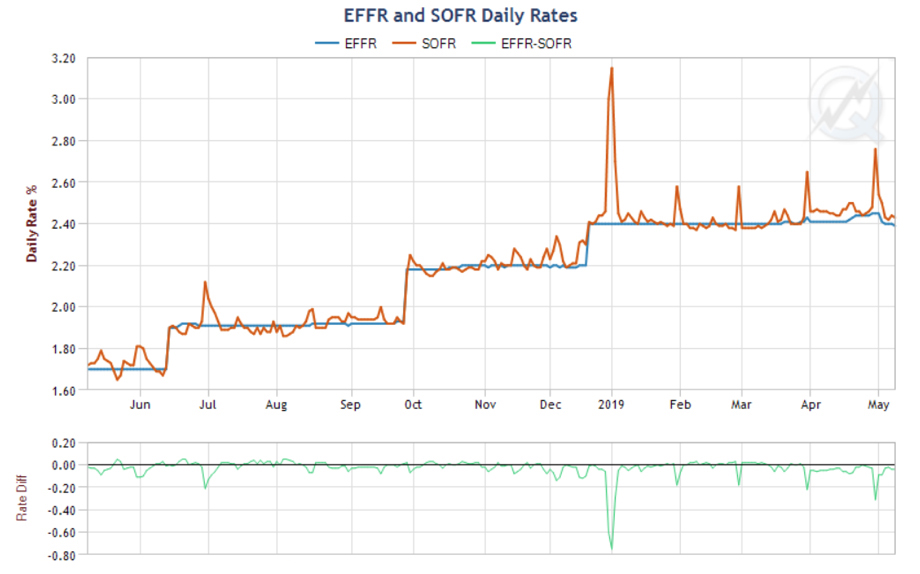920x574 pixels.
Task: Select the Aug x-axis label
Action: [x=277, y=405]
